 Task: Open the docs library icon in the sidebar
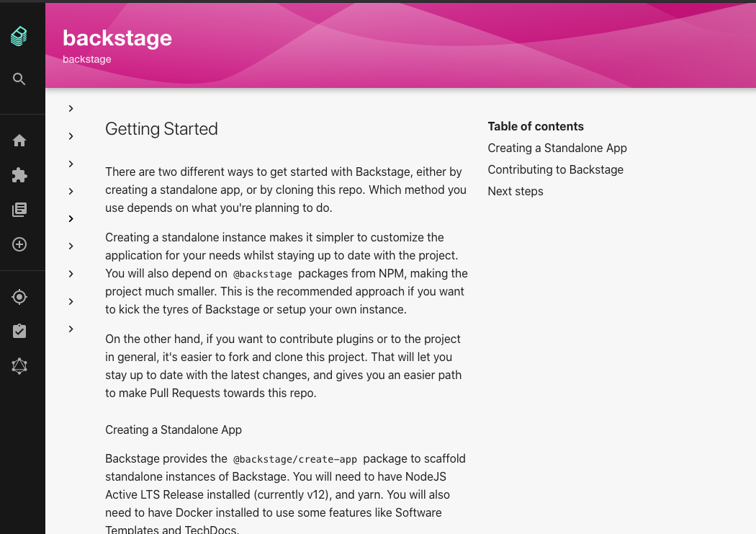pos(19,209)
